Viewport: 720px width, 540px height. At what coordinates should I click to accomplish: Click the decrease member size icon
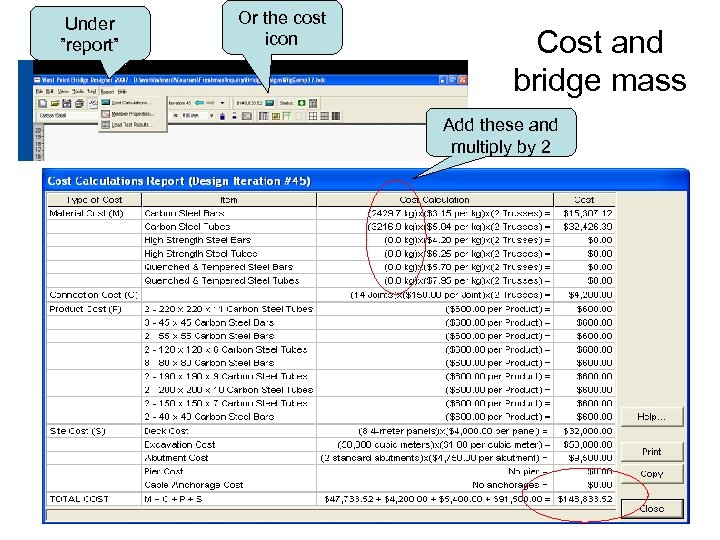pyautogui.click(x=234, y=116)
